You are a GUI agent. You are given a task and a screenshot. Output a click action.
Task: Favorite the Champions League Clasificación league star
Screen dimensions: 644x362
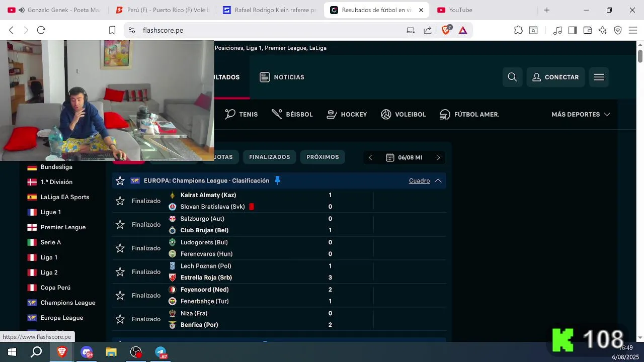click(x=120, y=180)
